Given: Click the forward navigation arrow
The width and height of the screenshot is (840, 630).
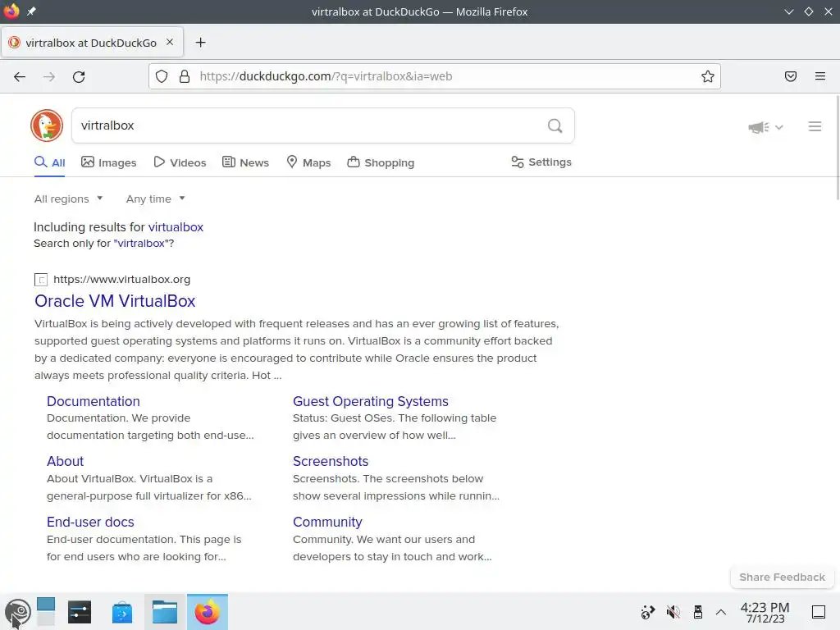Looking at the screenshot, I should [49, 76].
